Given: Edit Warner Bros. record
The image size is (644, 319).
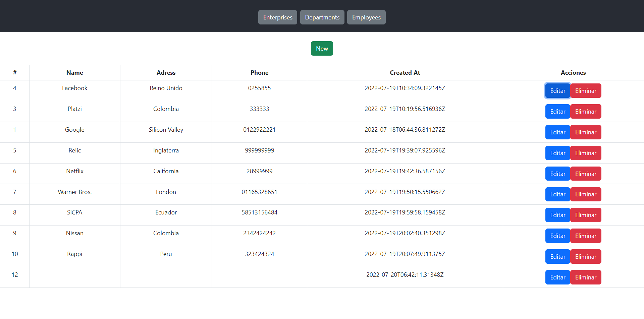Looking at the screenshot, I should (x=557, y=194).
